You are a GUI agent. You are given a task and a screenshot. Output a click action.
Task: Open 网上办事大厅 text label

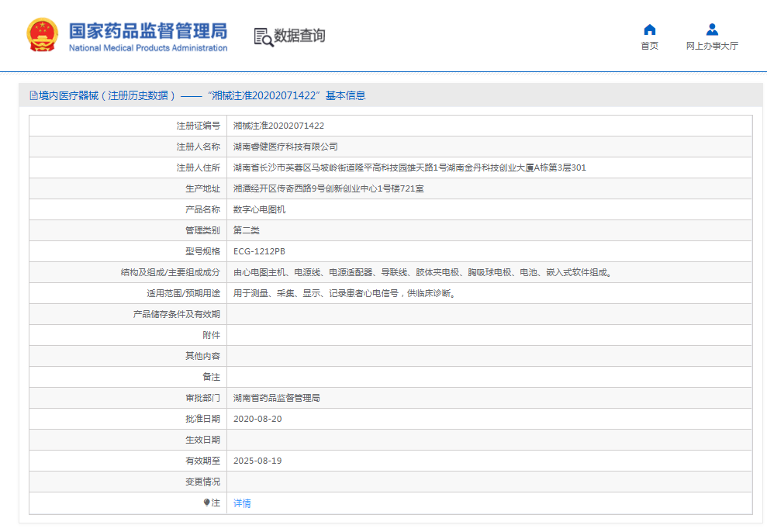point(712,47)
